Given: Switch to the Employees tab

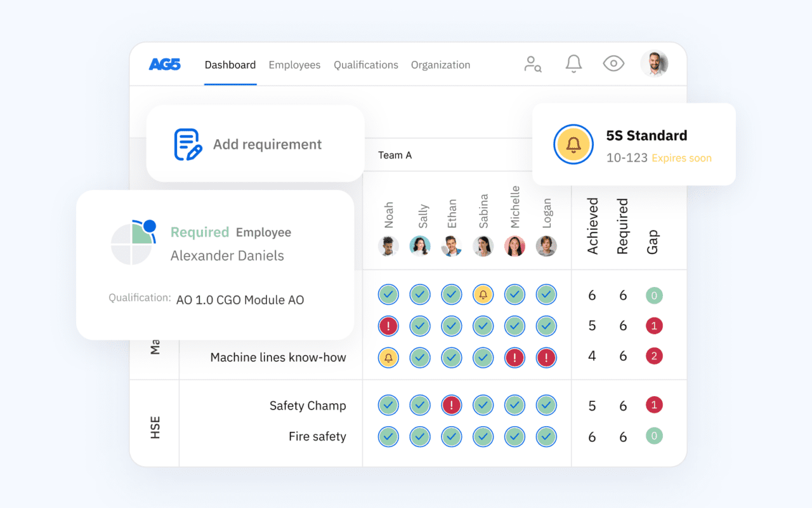Looking at the screenshot, I should (x=294, y=64).
